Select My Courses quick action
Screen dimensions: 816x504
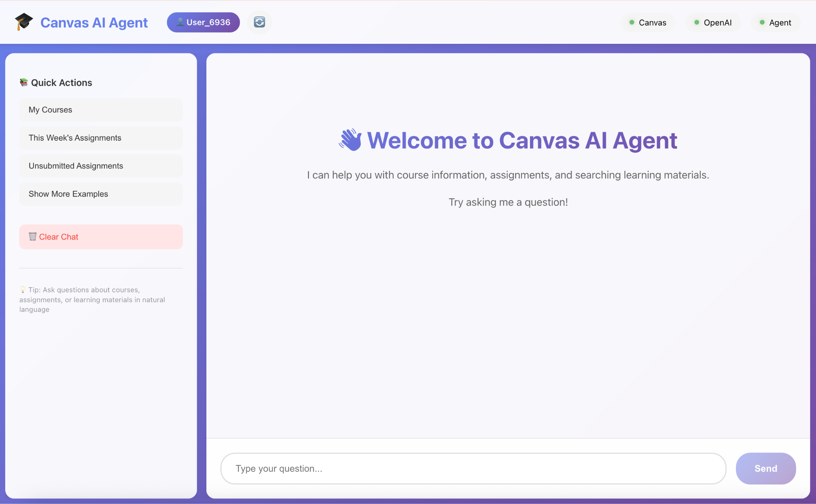101,110
